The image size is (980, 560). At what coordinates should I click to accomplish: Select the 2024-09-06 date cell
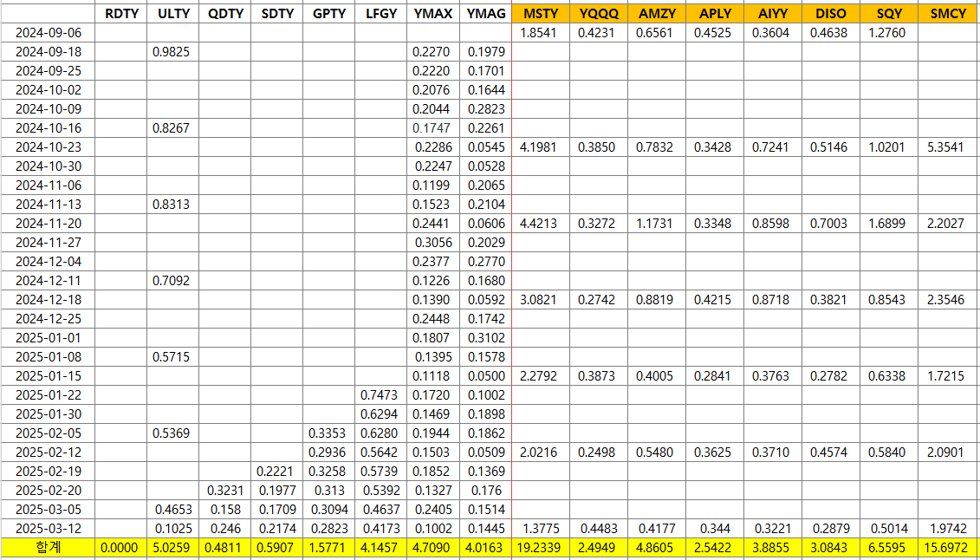click(x=49, y=31)
